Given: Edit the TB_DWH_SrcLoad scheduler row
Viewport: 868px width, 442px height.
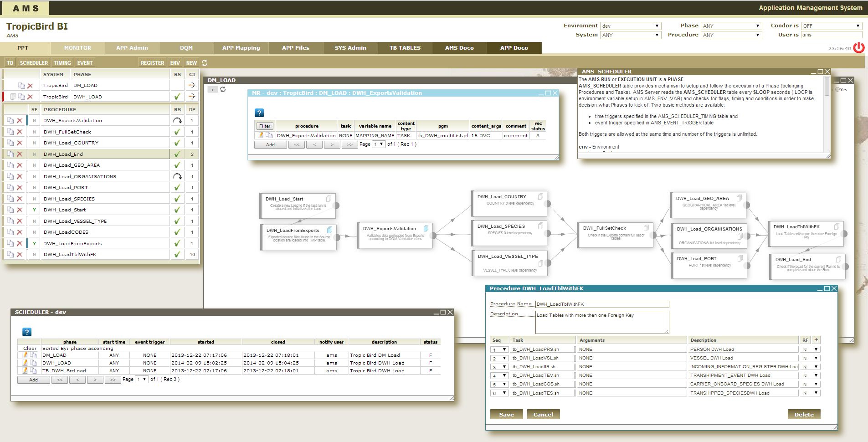Looking at the screenshot, I should pyautogui.click(x=26, y=370).
